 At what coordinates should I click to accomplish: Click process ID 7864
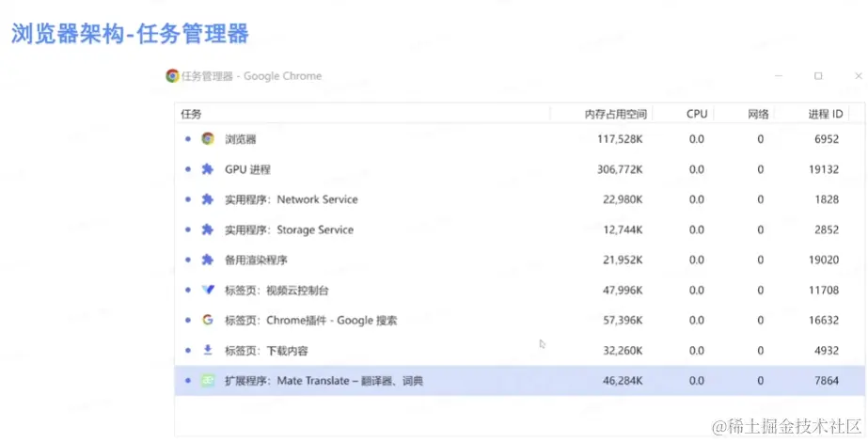point(827,381)
